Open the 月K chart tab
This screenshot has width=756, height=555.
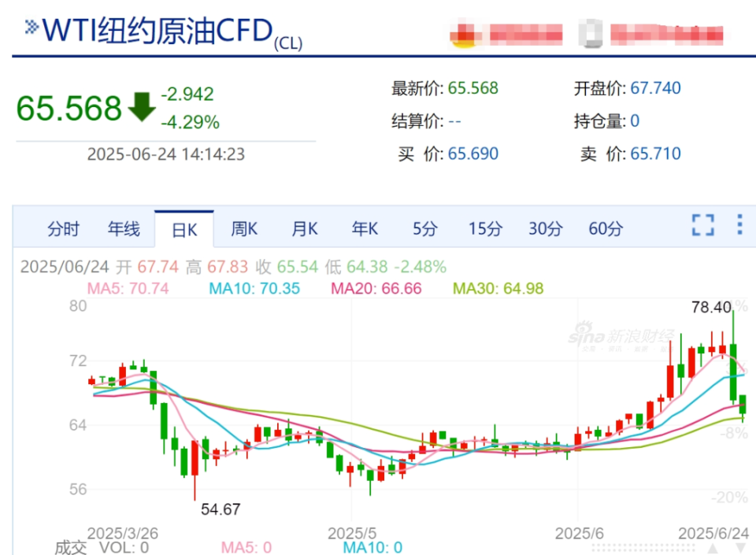[305, 228]
